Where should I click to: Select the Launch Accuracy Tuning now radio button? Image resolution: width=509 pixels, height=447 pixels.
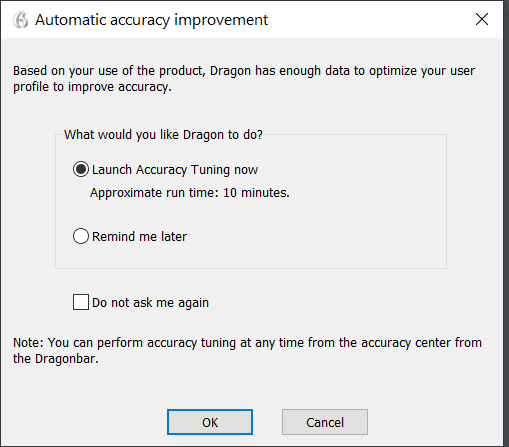pos(81,169)
